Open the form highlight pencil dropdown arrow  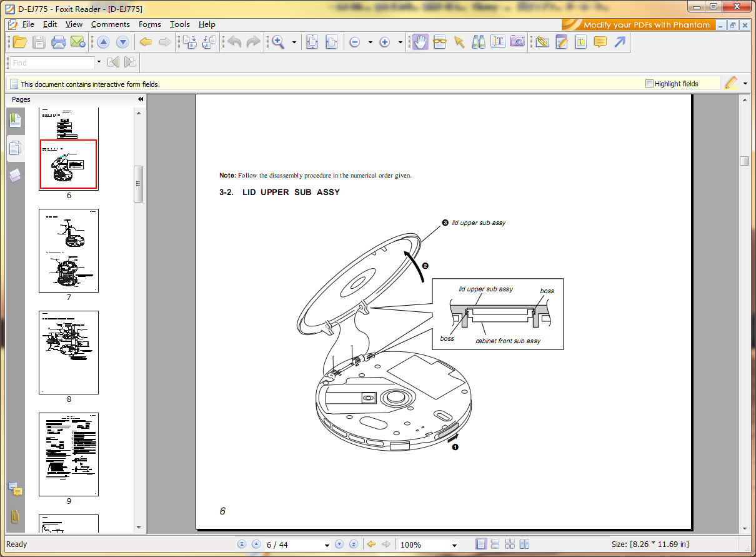tap(745, 83)
